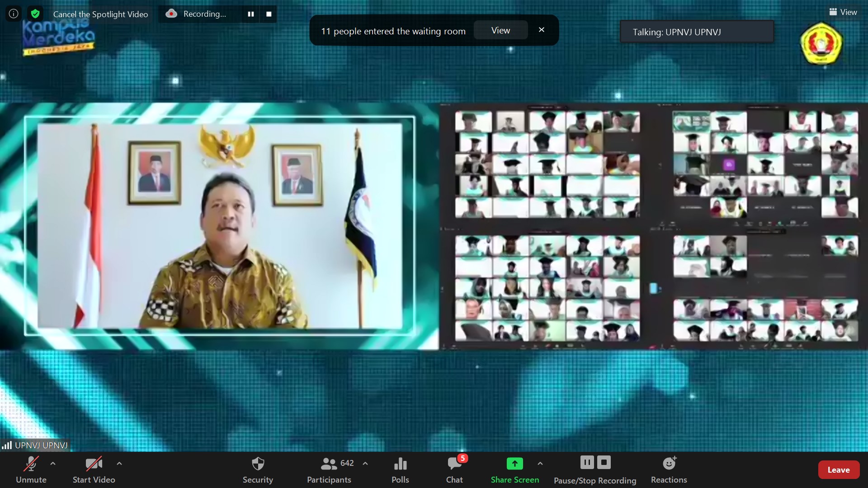Pause recording in the top bar

[x=251, y=14]
